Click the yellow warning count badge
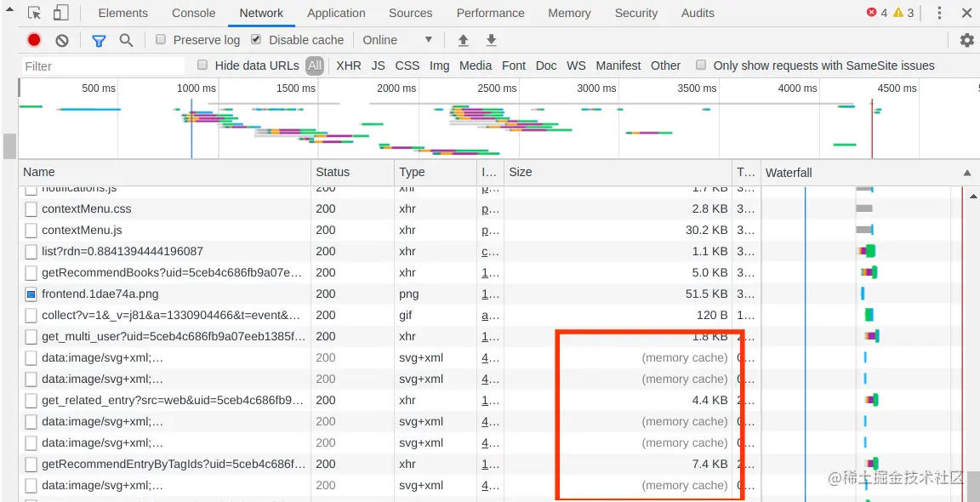Viewport: 980px width, 502px height. point(903,13)
